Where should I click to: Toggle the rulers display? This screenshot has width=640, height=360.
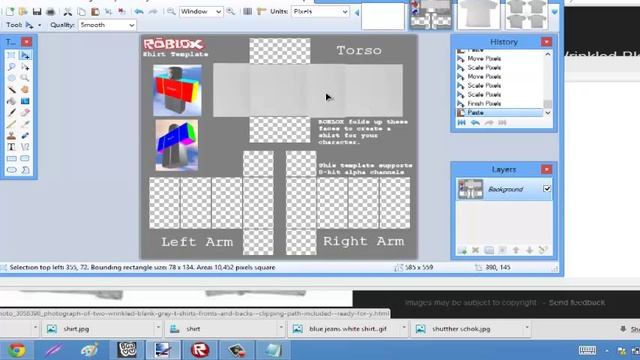tap(261, 11)
